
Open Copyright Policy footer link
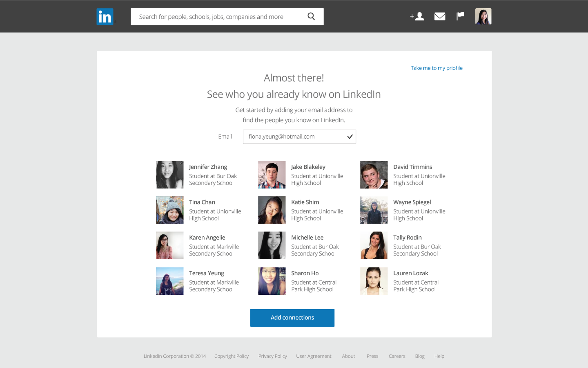[232, 356]
